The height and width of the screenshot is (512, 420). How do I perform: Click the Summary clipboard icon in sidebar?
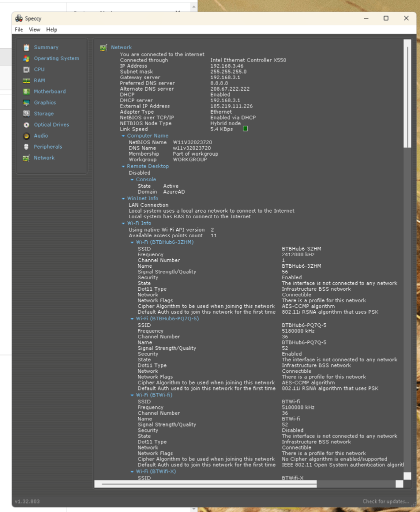(x=26, y=48)
